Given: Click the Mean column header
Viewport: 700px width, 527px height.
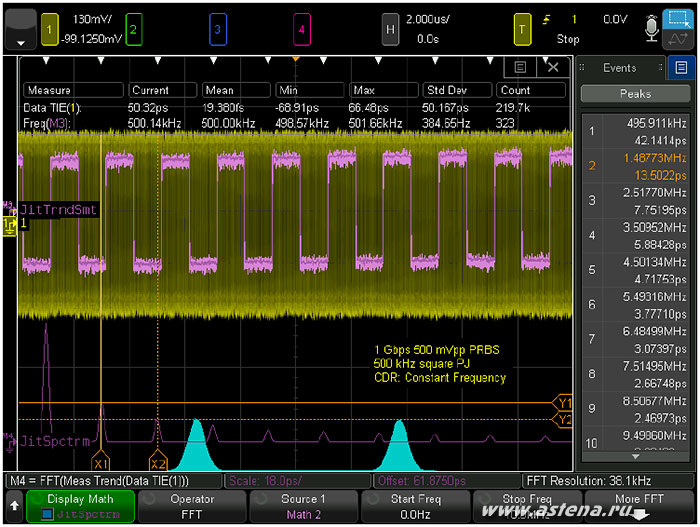Looking at the screenshot, I should tap(236, 90).
